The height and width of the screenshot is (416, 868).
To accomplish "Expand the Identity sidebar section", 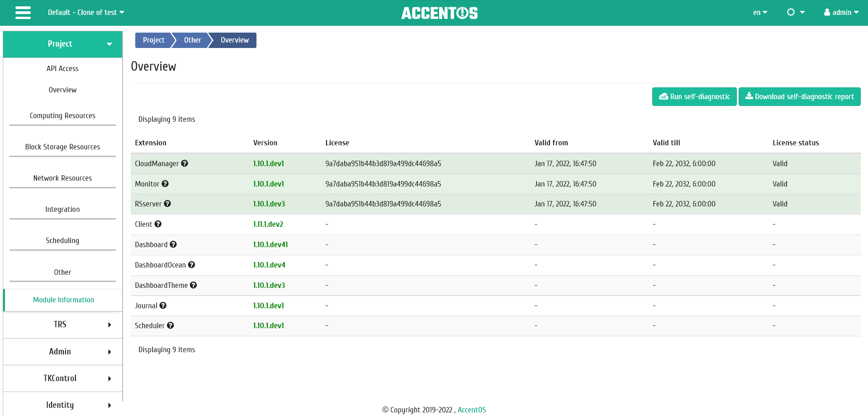I will 63,405.
